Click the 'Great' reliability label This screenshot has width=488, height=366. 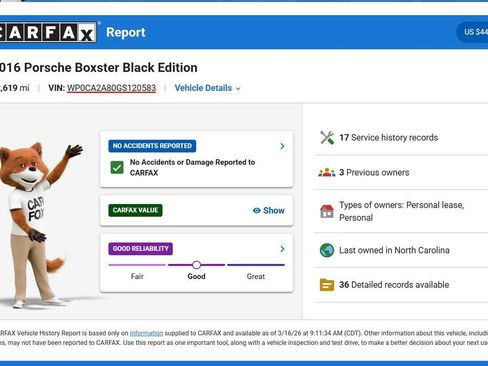pyautogui.click(x=256, y=276)
